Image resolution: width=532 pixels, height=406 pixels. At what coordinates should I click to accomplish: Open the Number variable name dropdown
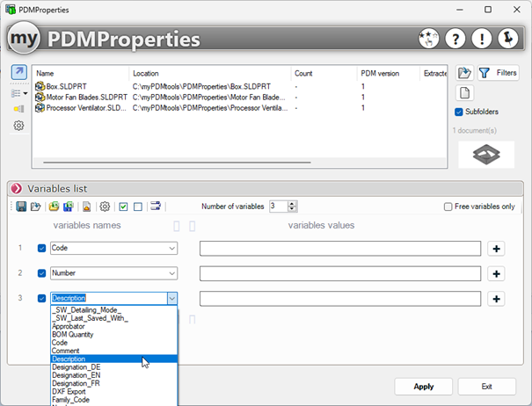(x=171, y=273)
